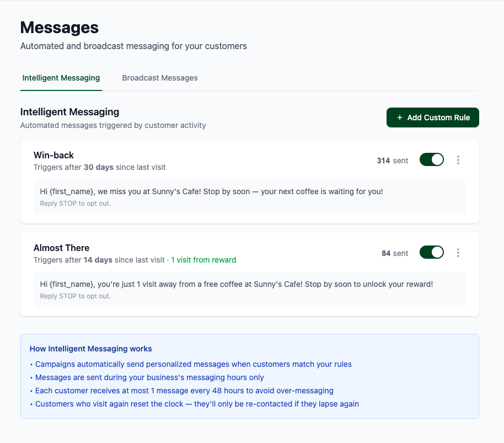Click the three-dot icon beside the Win-back toggle

pyautogui.click(x=458, y=159)
